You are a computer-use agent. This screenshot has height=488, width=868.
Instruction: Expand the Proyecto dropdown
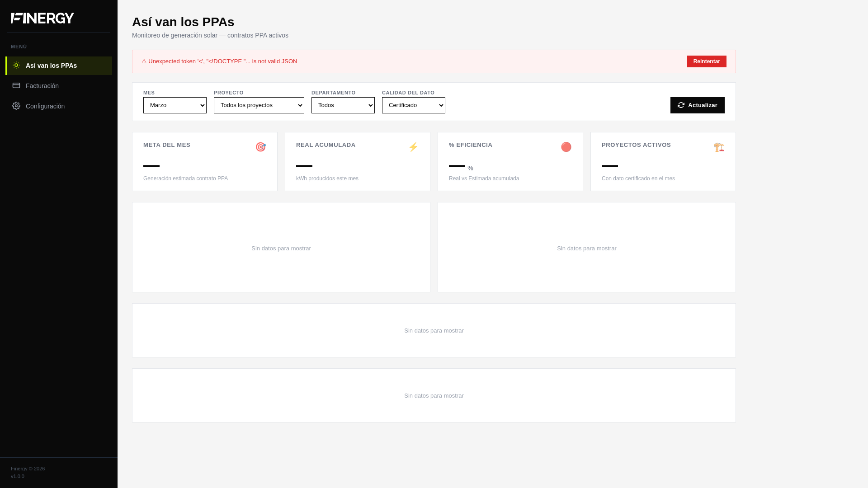coord(259,105)
